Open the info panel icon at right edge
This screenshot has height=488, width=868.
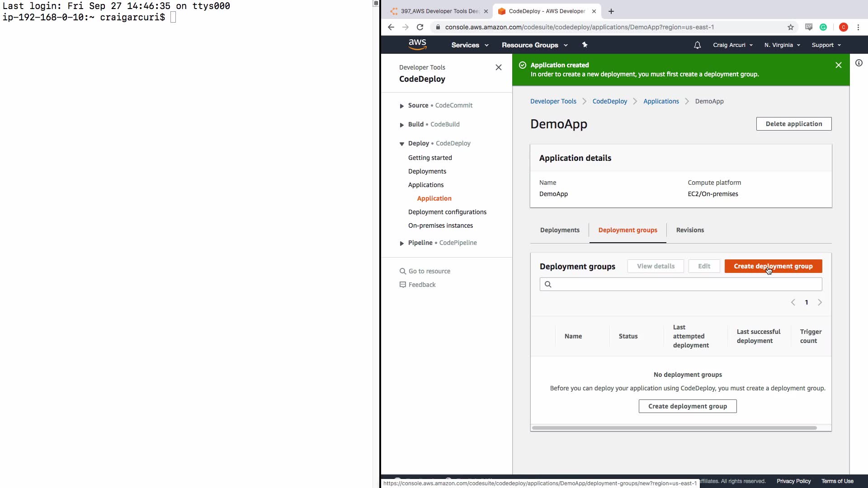click(859, 63)
